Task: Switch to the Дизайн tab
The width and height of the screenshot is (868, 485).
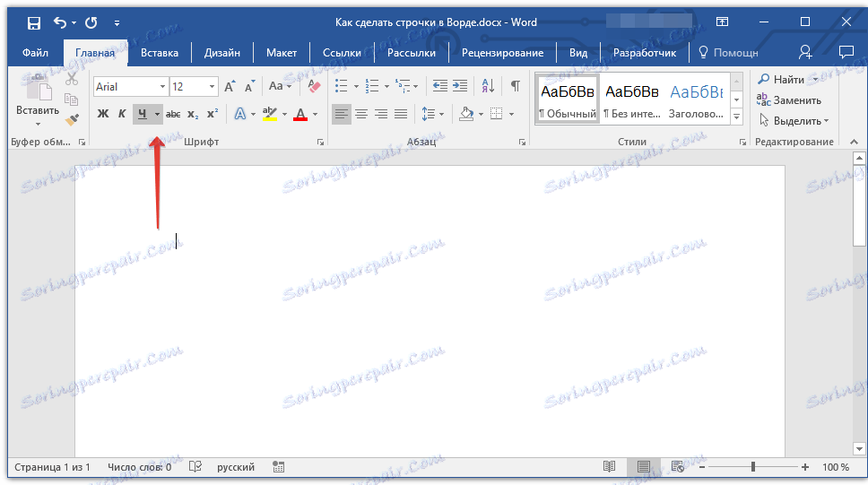Action: coord(222,53)
